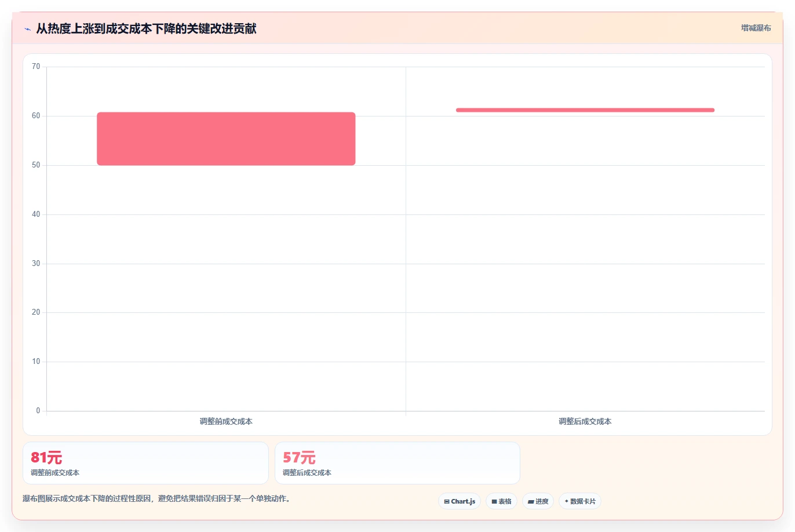The image size is (795, 532).
Task: Click the y-axis value 40
Action: [36, 214]
